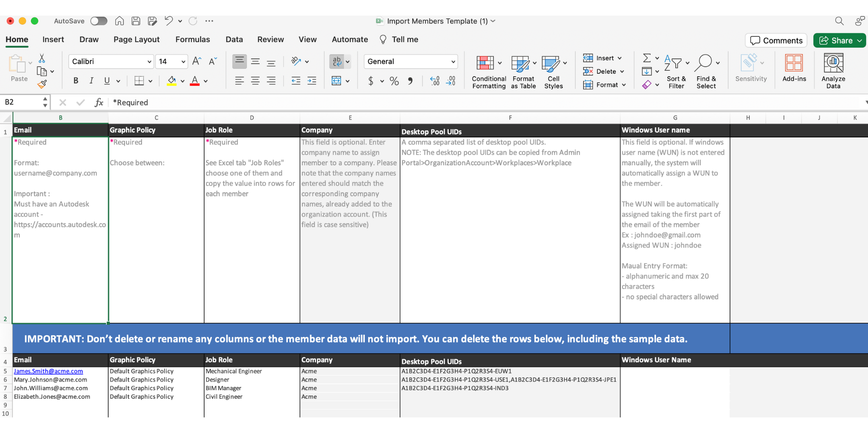
Task: Click the AutoSum sigma icon
Action: click(x=647, y=58)
